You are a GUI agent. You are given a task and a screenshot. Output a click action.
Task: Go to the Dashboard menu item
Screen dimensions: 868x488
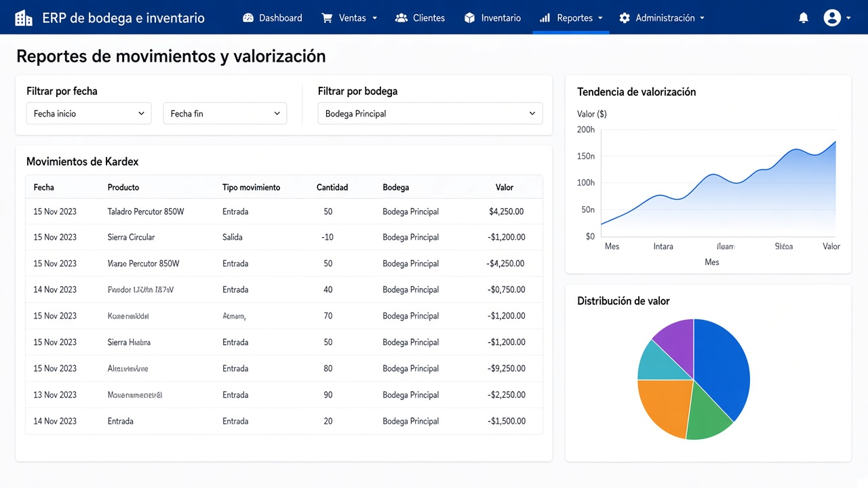[281, 18]
